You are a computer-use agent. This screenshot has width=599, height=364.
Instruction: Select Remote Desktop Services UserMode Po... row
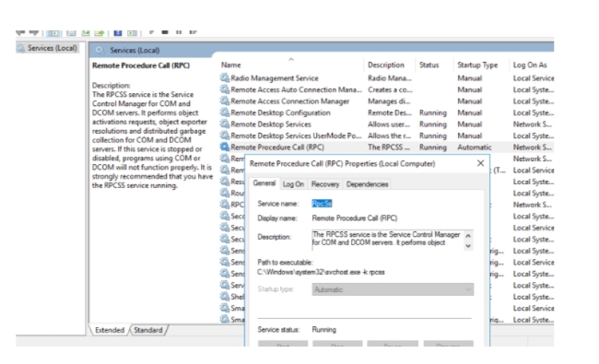[296, 135]
